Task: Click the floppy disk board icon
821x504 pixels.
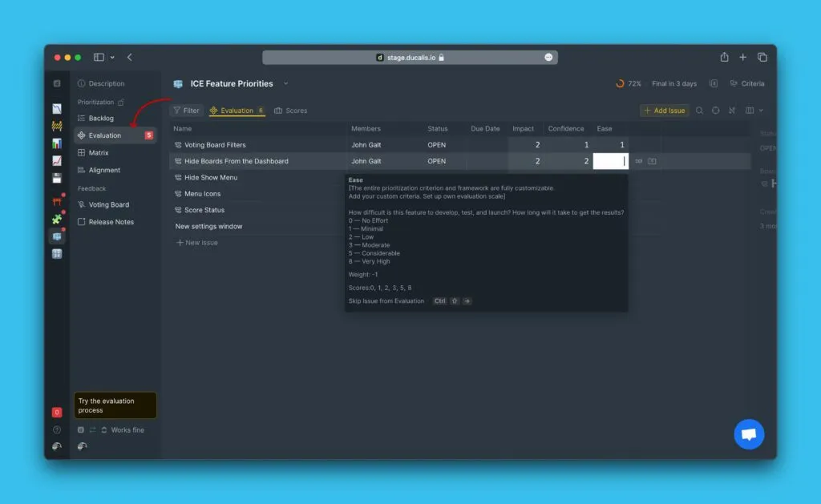Action: point(57,178)
